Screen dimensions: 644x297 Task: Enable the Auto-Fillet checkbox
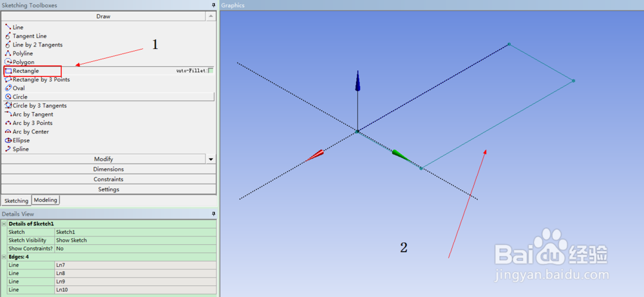211,71
